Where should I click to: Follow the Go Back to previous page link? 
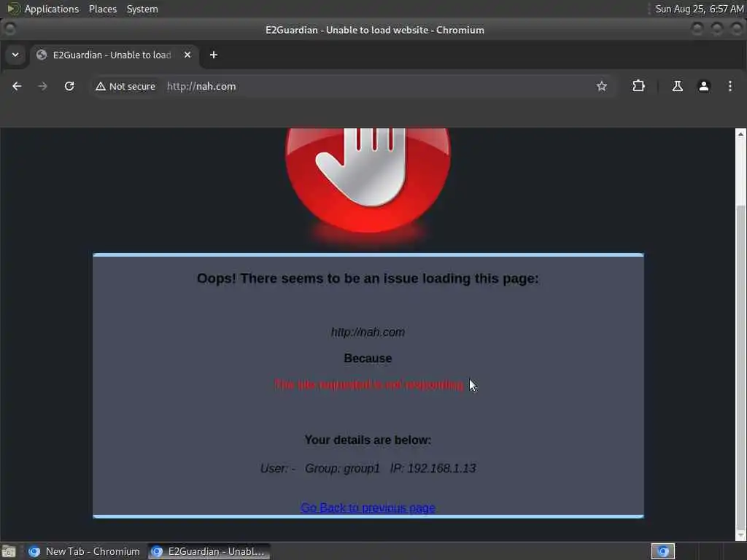point(368,507)
